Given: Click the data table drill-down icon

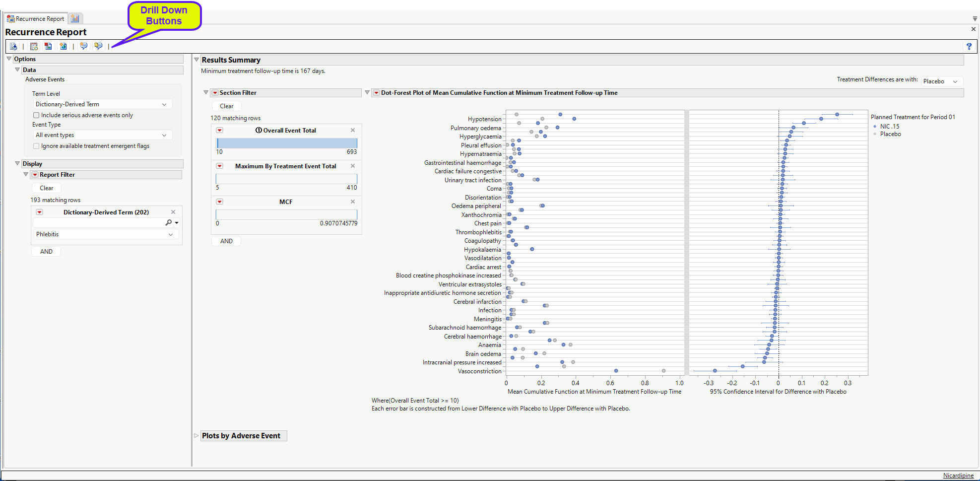Looking at the screenshot, I should click(33, 46).
